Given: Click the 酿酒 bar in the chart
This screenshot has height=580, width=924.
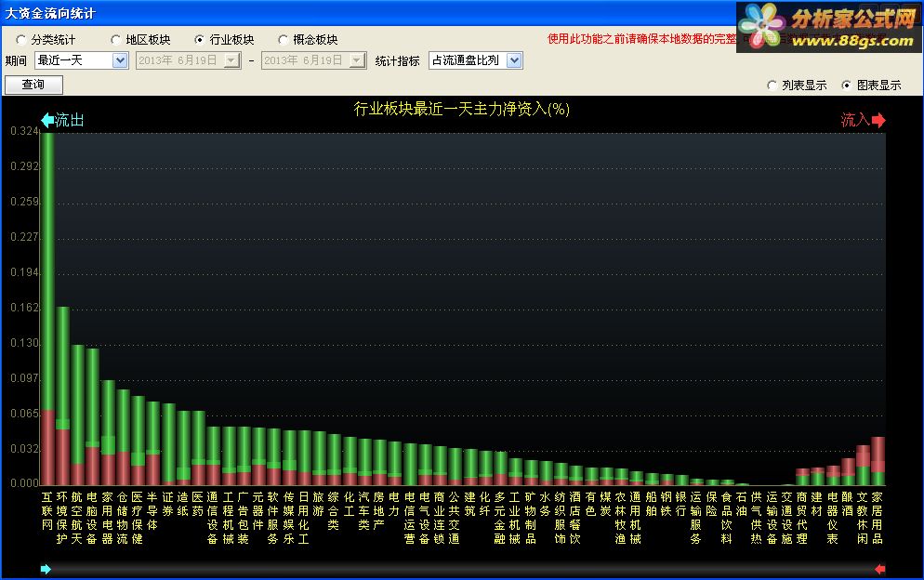Looking at the screenshot, I should pos(848,471).
